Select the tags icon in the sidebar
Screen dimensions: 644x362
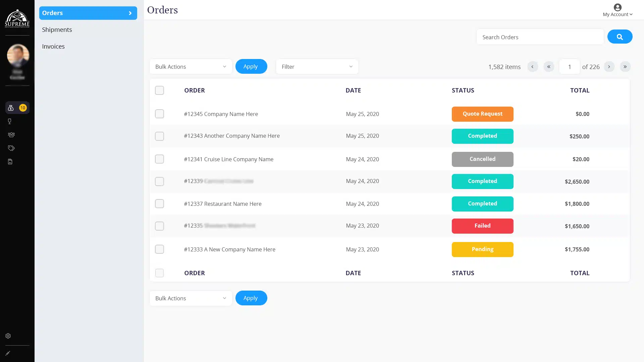click(11, 148)
